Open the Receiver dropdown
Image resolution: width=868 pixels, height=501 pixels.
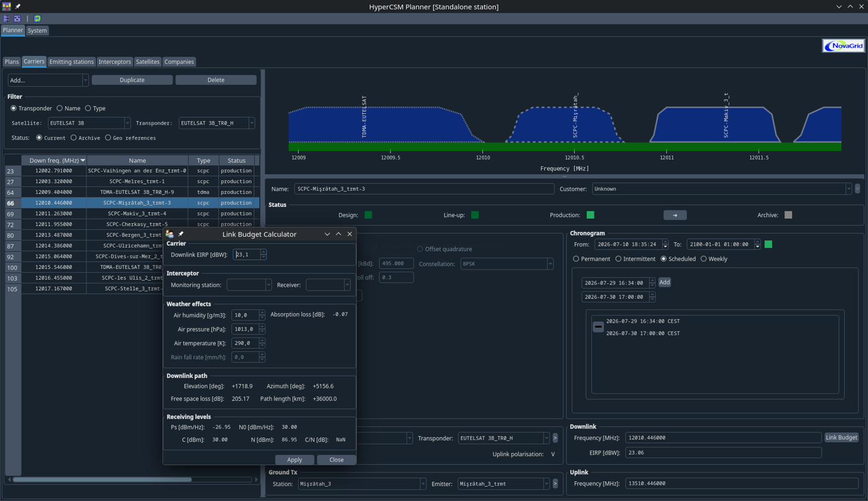pos(328,285)
